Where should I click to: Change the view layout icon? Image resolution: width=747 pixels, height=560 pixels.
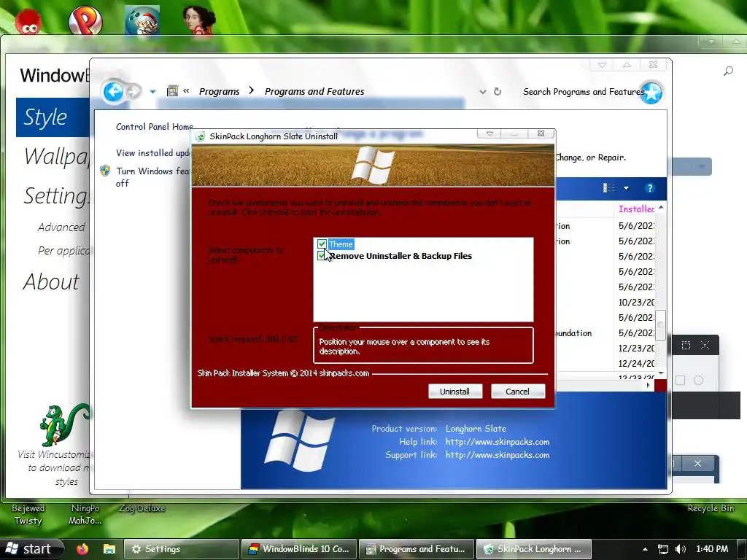pos(609,188)
